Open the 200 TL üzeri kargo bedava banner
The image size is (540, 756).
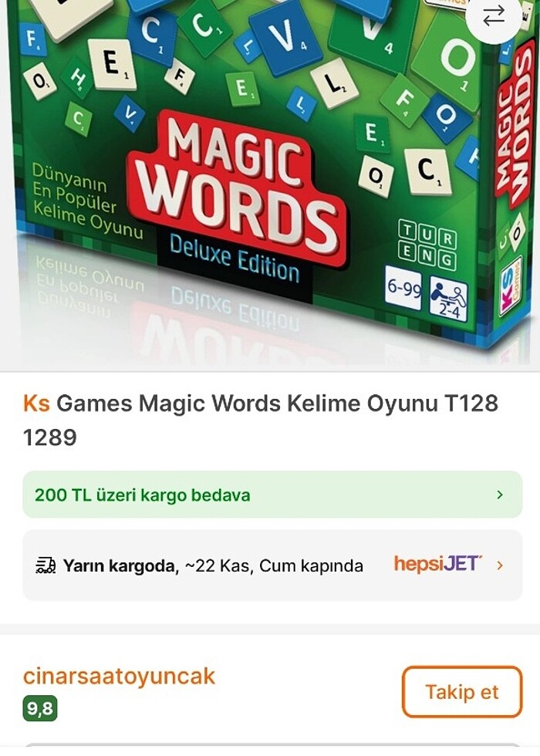point(272,494)
